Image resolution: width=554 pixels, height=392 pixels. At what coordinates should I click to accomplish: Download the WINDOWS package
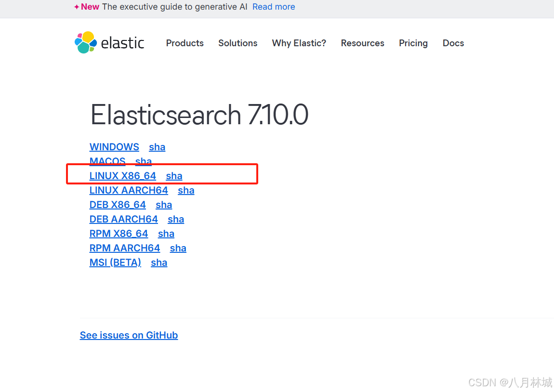tap(114, 147)
